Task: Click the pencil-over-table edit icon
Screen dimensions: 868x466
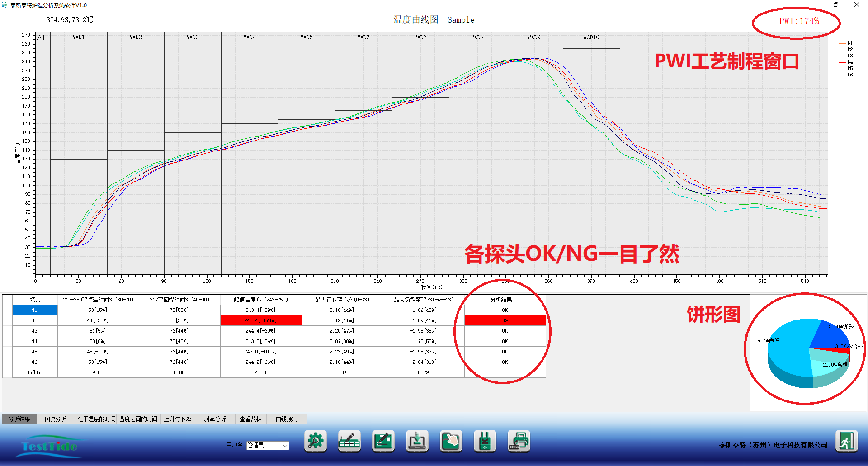Action: pyautogui.click(x=349, y=441)
